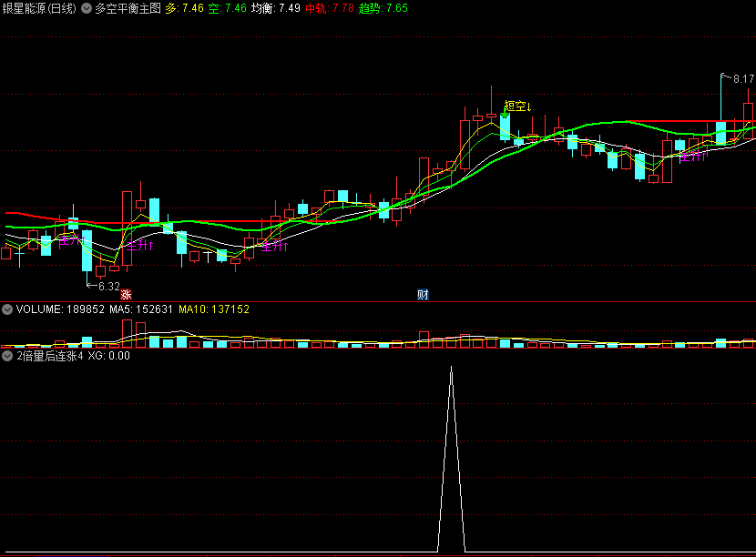This screenshot has height=557, width=756.
Task: Click the VOLUME: 189852 readout
Action: [60, 309]
